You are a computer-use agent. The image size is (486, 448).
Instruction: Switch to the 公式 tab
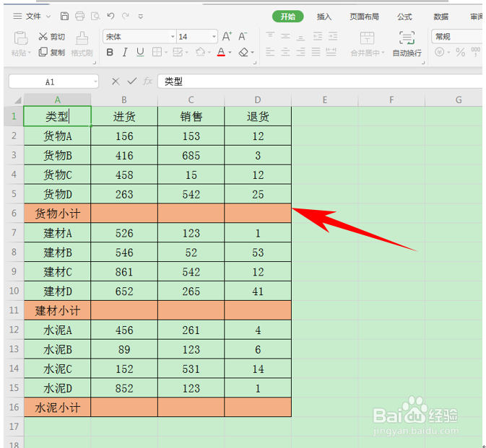tap(404, 17)
